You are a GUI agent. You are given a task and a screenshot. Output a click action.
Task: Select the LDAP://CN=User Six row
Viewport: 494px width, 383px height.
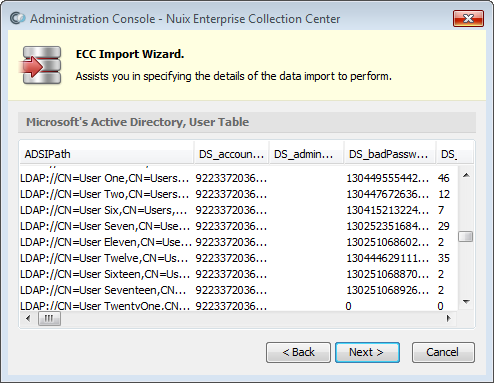coord(238,210)
